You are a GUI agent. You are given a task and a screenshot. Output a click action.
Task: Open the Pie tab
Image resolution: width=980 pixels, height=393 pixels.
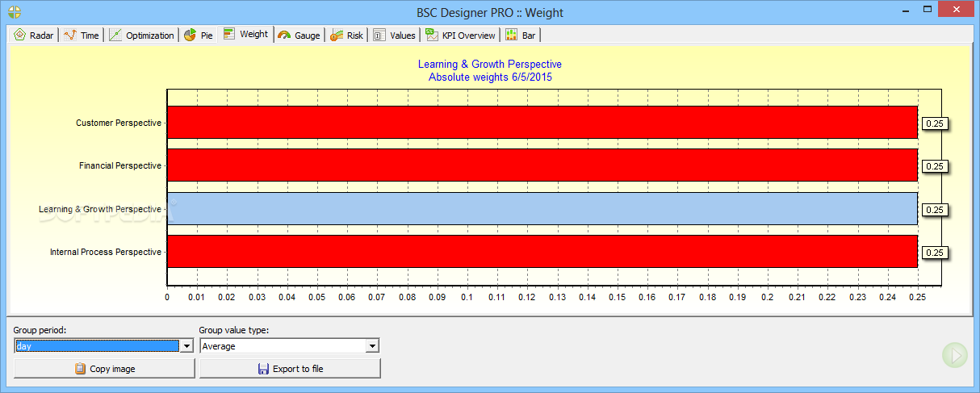point(199,35)
